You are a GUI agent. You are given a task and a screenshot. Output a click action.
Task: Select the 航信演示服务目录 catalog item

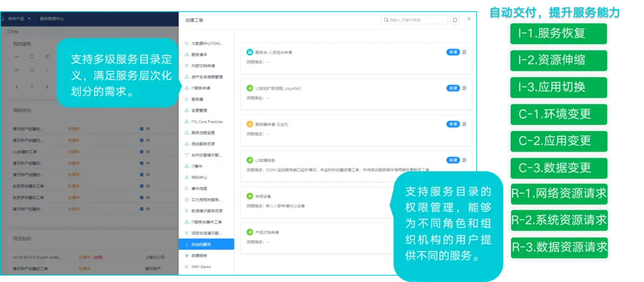(x=206, y=211)
